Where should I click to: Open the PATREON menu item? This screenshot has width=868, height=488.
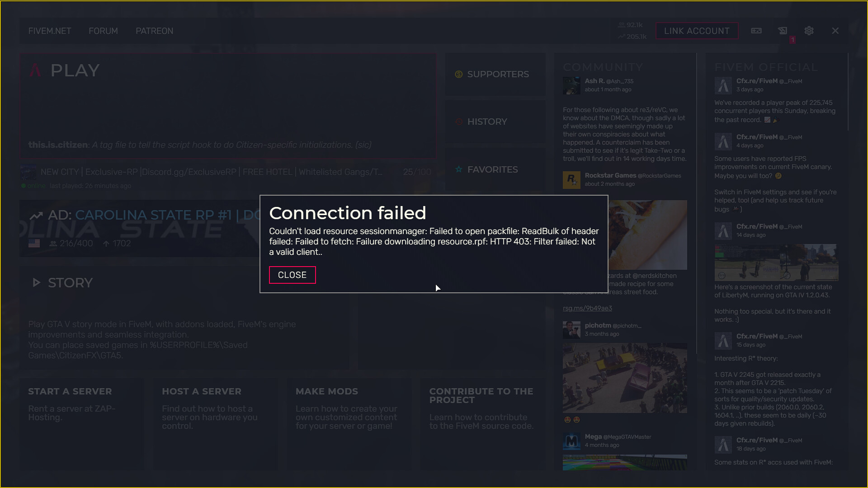[154, 31]
